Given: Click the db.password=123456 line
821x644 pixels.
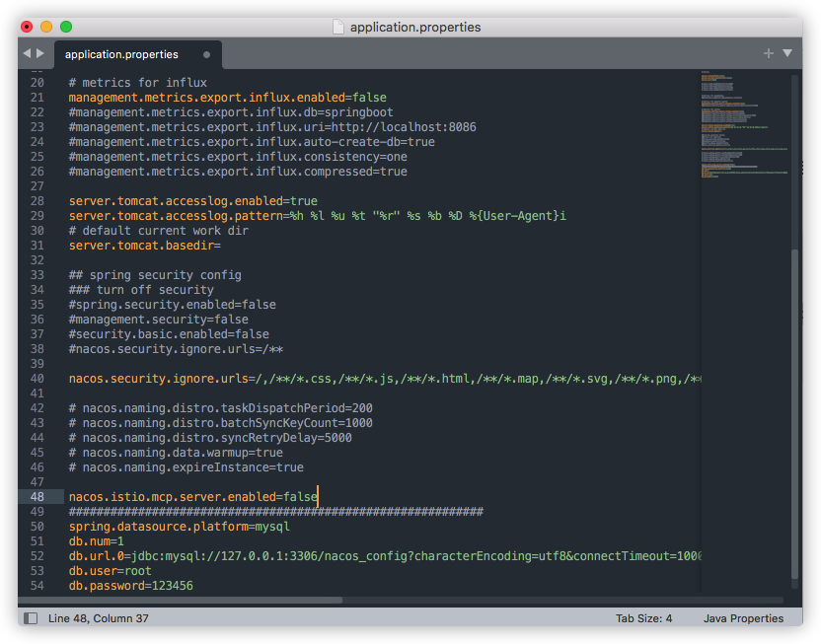Looking at the screenshot, I should (131, 586).
